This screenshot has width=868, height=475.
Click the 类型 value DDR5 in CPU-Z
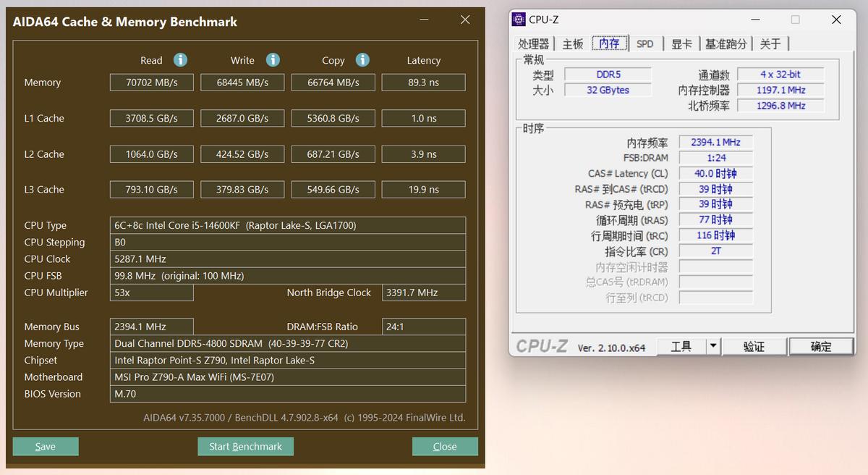(608, 75)
